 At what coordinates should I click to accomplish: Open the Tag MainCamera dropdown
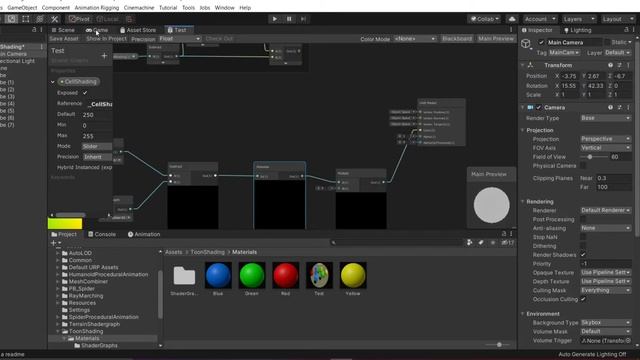[x=564, y=53]
